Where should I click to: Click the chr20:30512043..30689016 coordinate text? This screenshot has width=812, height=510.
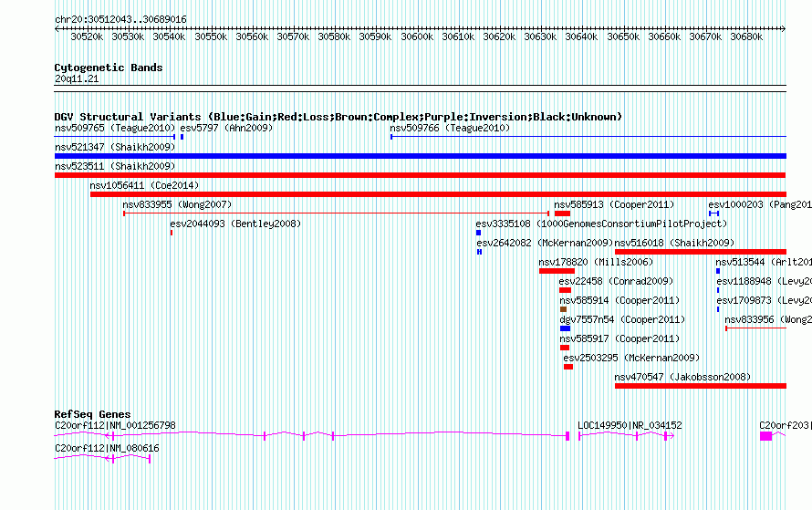[120, 19]
